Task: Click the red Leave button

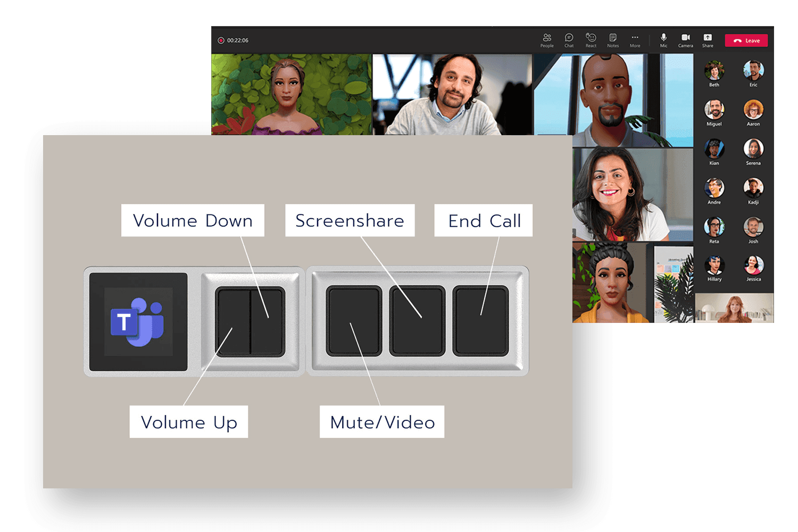Action: click(x=746, y=40)
